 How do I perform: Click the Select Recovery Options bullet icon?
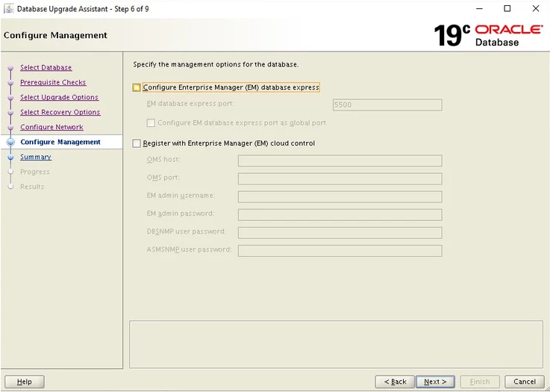[10, 112]
